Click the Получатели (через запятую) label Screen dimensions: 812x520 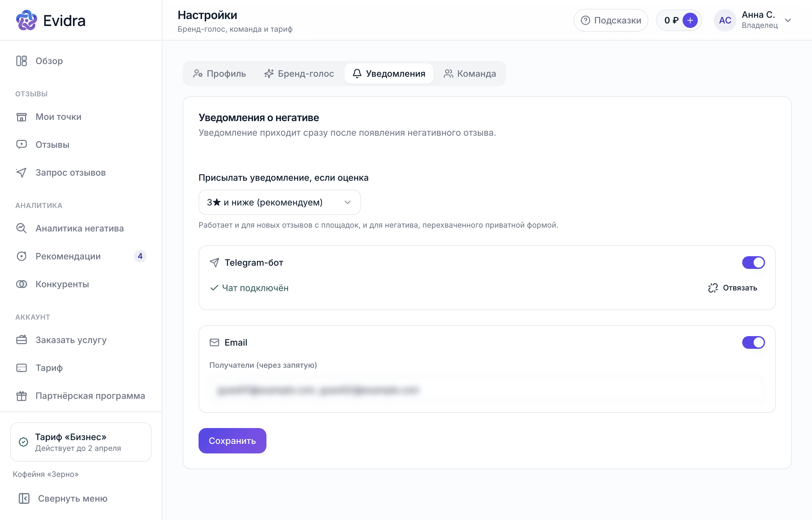tap(263, 365)
